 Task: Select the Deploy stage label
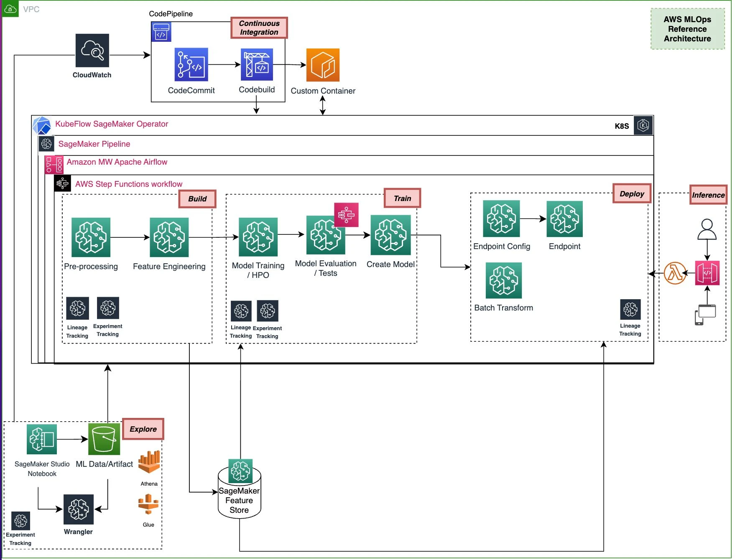[632, 193]
